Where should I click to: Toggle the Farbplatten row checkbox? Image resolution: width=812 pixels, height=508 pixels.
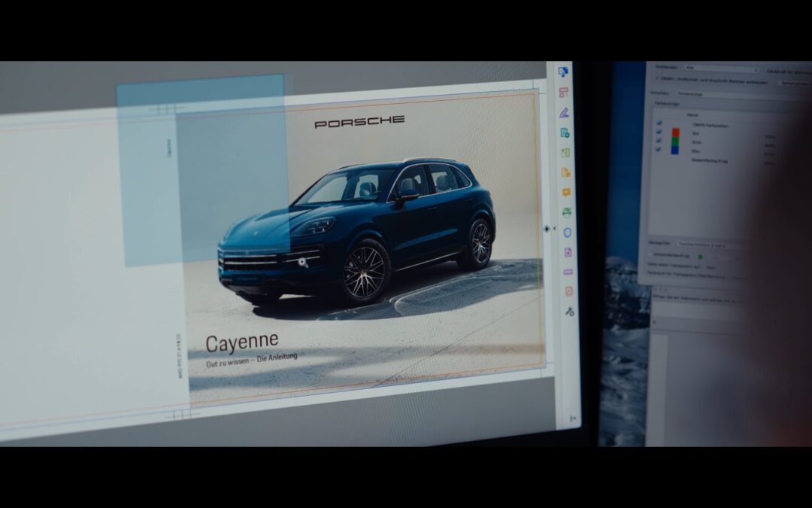click(x=659, y=123)
